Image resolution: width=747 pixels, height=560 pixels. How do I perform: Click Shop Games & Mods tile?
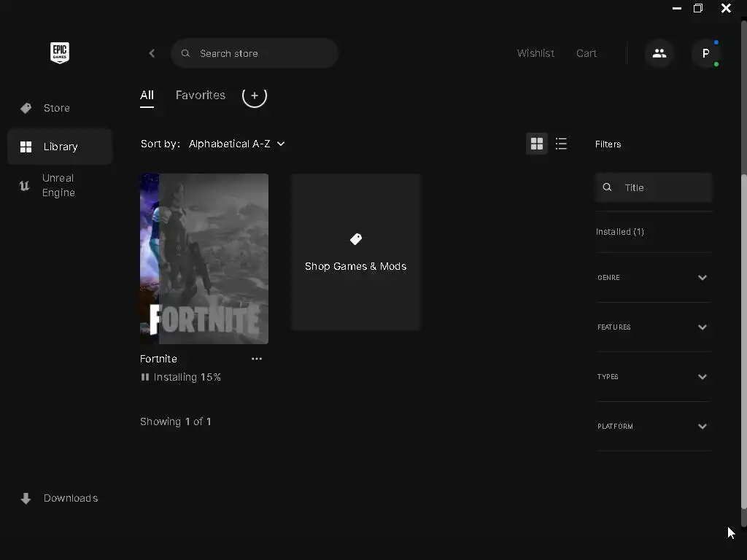(356, 252)
